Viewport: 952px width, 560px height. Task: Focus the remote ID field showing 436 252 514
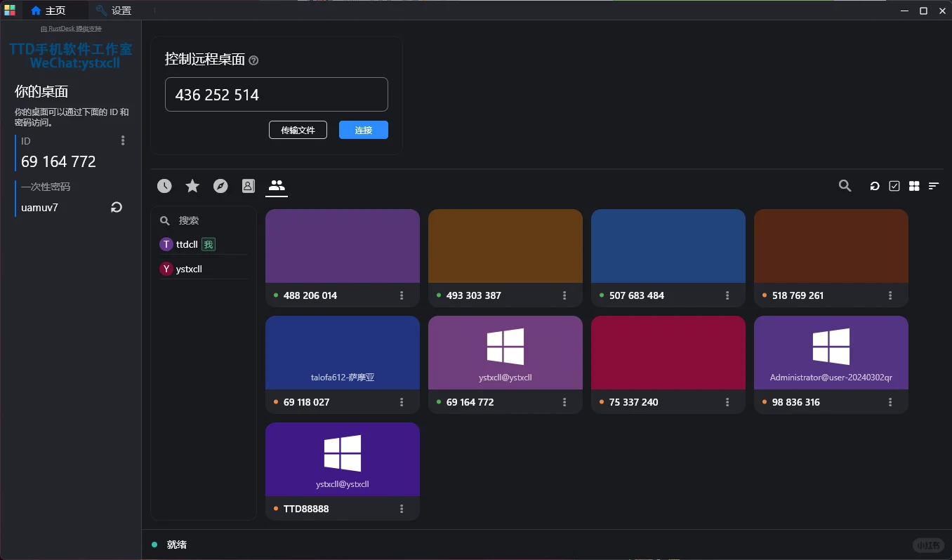click(x=277, y=94)
